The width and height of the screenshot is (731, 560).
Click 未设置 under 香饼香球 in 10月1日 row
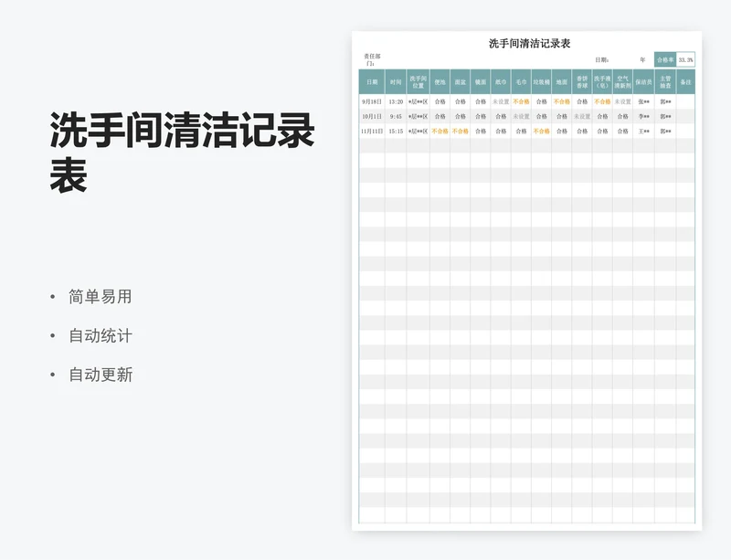coord(582,117)
